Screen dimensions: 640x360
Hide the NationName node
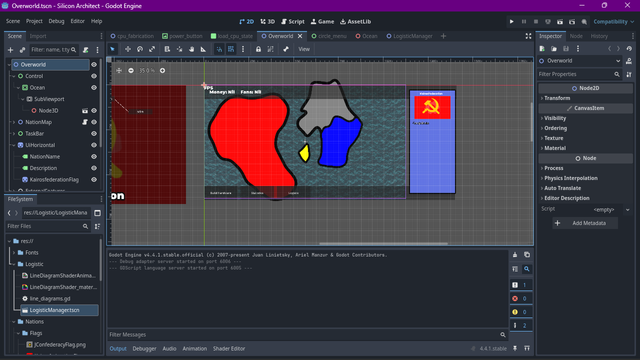coord(94,156)
